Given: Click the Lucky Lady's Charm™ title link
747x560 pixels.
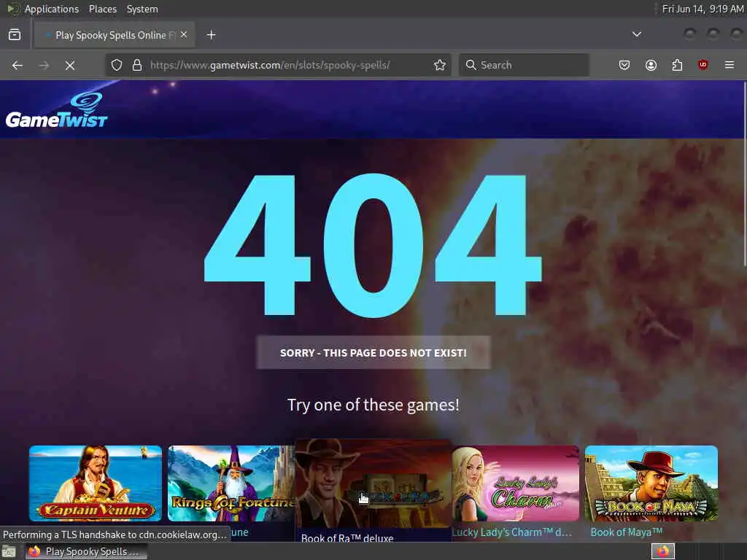Looking at the screenshot, I should pyautogui.click(x=512, y=532).
